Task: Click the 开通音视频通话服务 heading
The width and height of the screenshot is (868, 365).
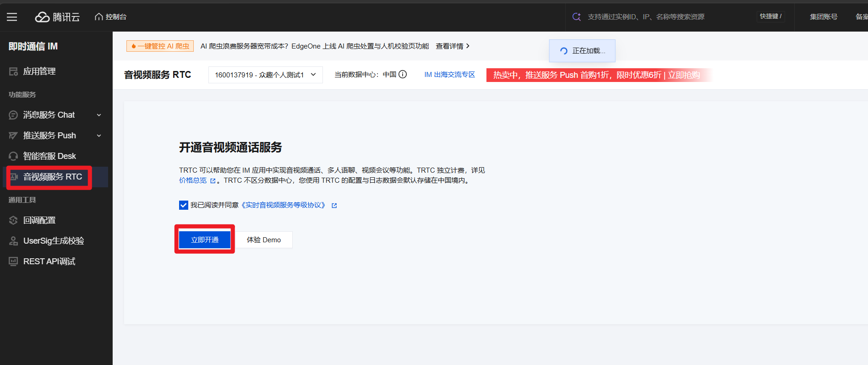Action: point(230,147)
